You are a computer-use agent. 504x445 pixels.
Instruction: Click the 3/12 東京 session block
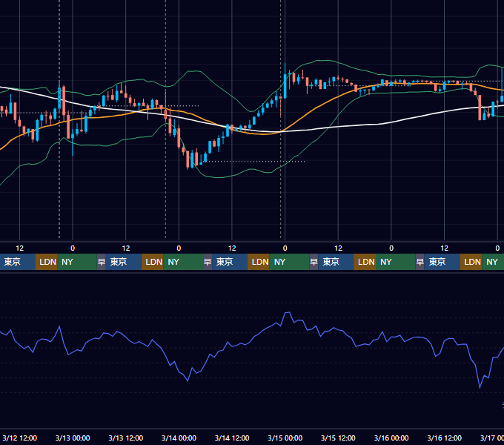point(17,262)
